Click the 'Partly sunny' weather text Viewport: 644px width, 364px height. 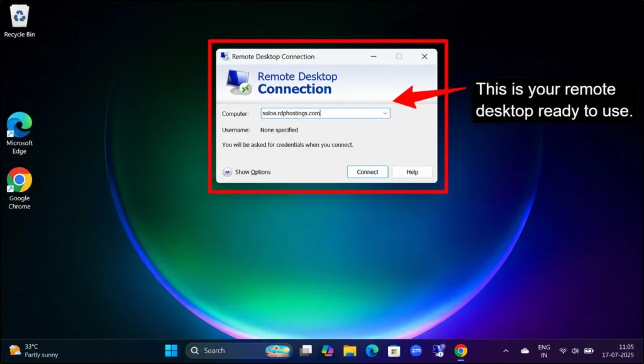[41, 355]
